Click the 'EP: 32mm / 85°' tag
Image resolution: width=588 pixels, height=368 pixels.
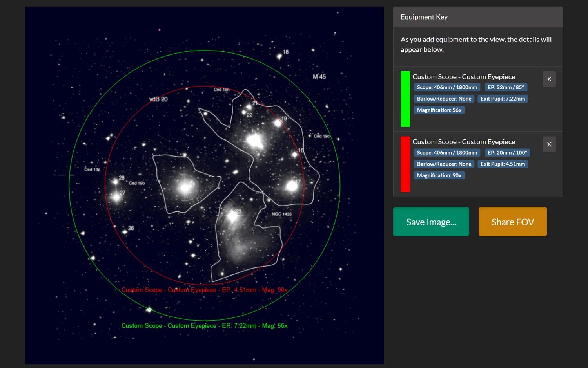(506, 87)
